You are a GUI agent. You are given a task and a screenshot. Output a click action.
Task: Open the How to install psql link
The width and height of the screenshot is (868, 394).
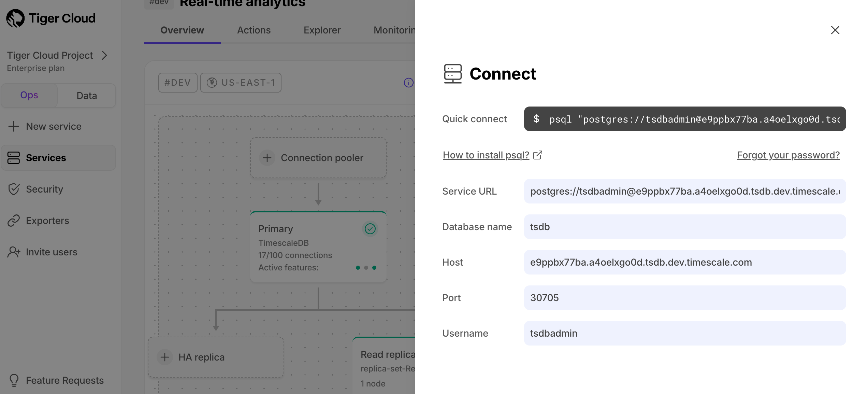point(486,155)
